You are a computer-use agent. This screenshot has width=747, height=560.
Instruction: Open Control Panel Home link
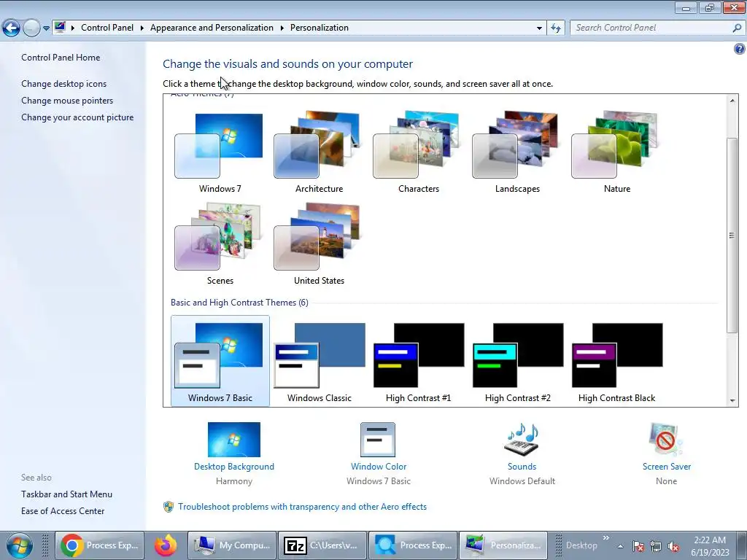(x=61, y=58)
